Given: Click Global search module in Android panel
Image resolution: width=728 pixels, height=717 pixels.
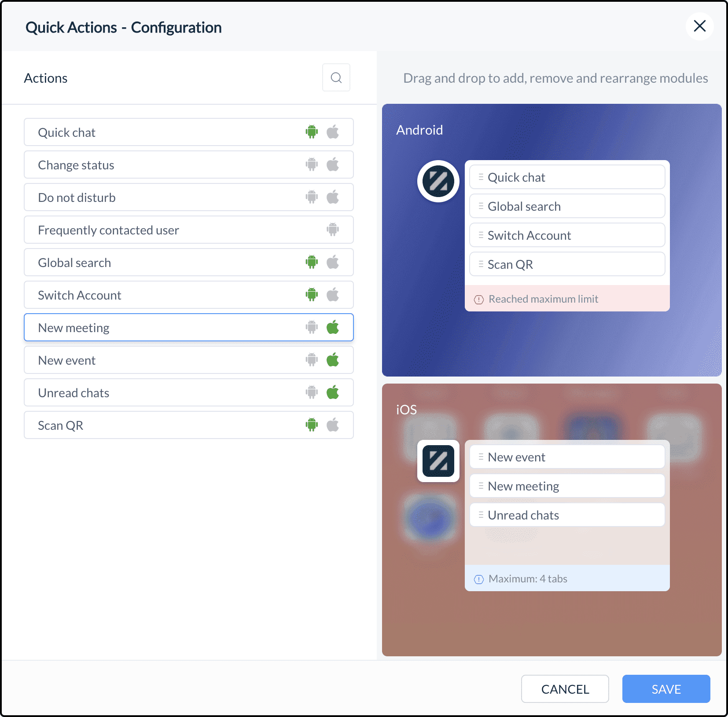Looking at the screenshot, I should (x=567, y=206).
